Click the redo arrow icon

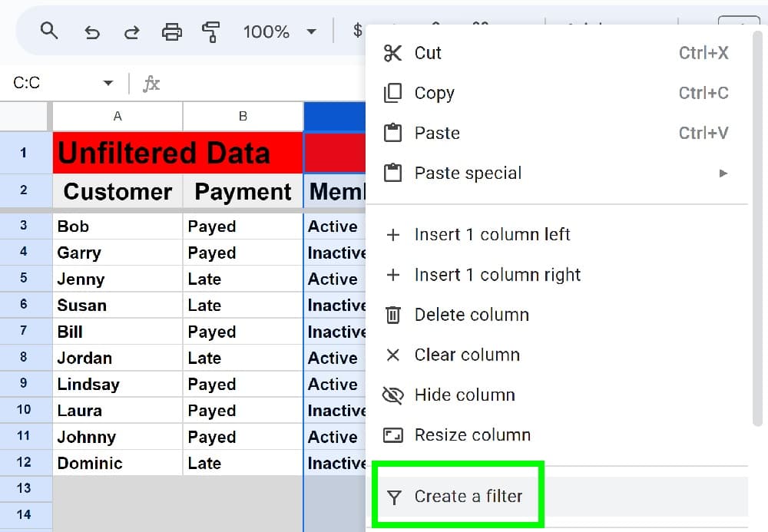pyautogui.click(x=131, y=32)
